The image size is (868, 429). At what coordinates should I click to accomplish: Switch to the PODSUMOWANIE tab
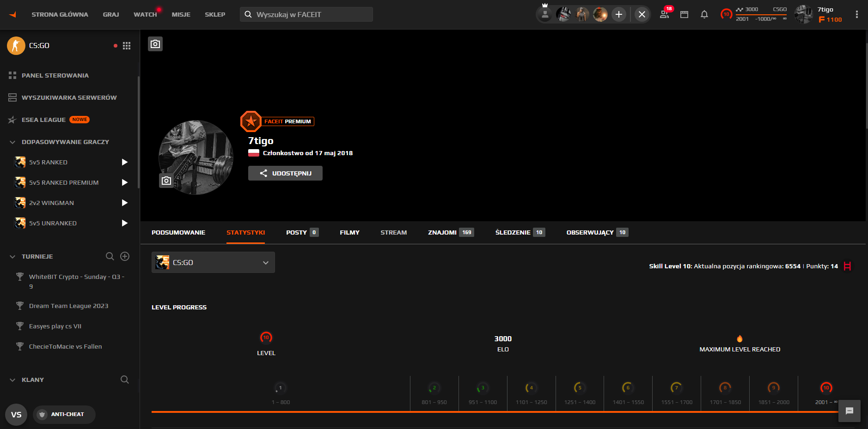point(178,232)
